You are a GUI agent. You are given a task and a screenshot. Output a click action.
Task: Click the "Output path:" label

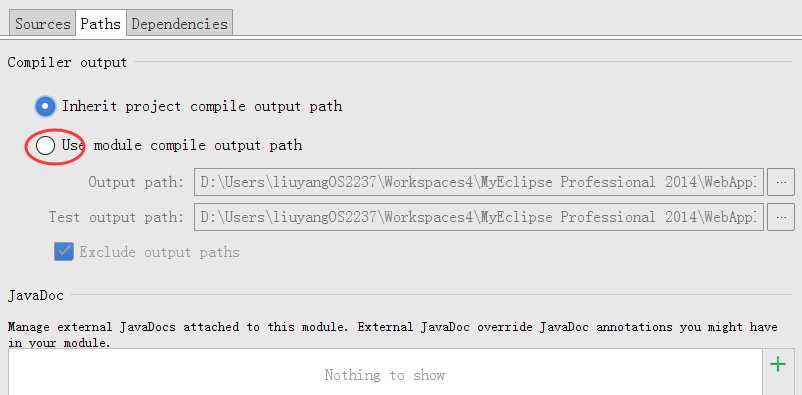[136, 183]
